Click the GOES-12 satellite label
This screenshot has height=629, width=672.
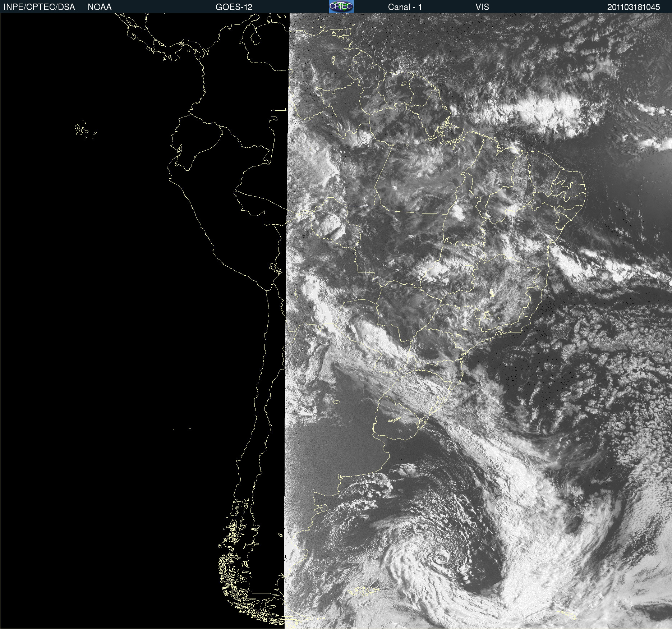234,7
